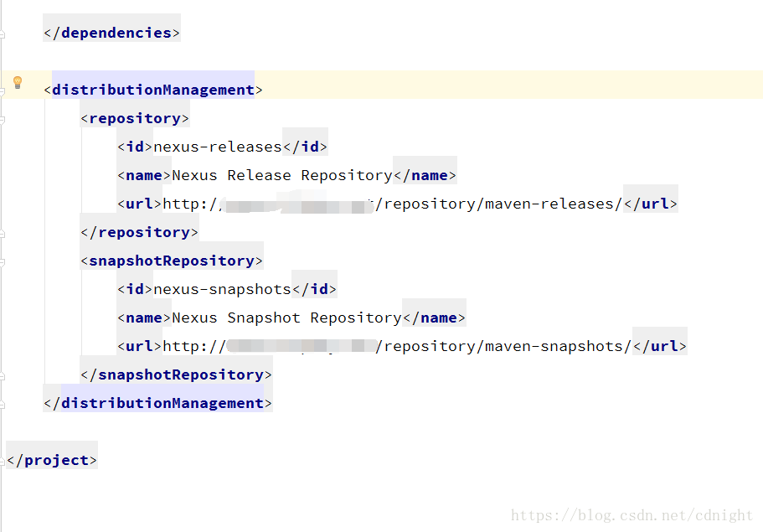
Task: Click closing </id> tag after nexus-snapshots
Action: (x=314, y=289)
